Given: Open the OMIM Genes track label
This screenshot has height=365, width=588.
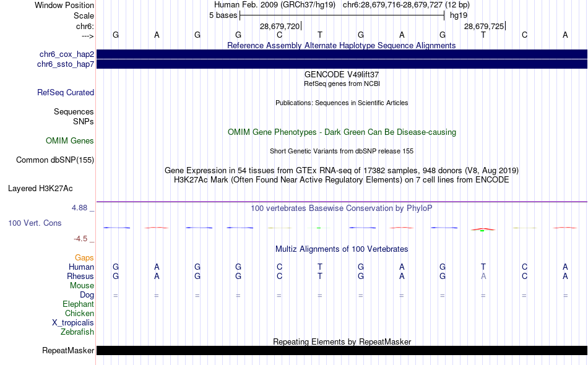Looking at the screenshot, I should pyautogui.click(x=69, y=140).
